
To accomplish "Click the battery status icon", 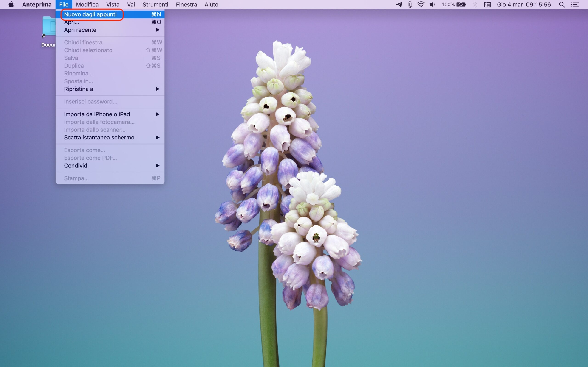I will pyautogui.click(x=461, y=4).
